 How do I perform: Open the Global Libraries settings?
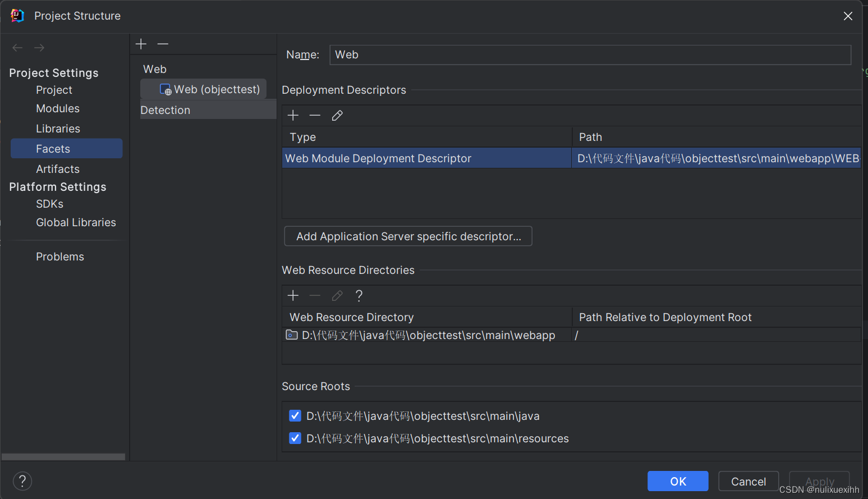click(76, 222)
